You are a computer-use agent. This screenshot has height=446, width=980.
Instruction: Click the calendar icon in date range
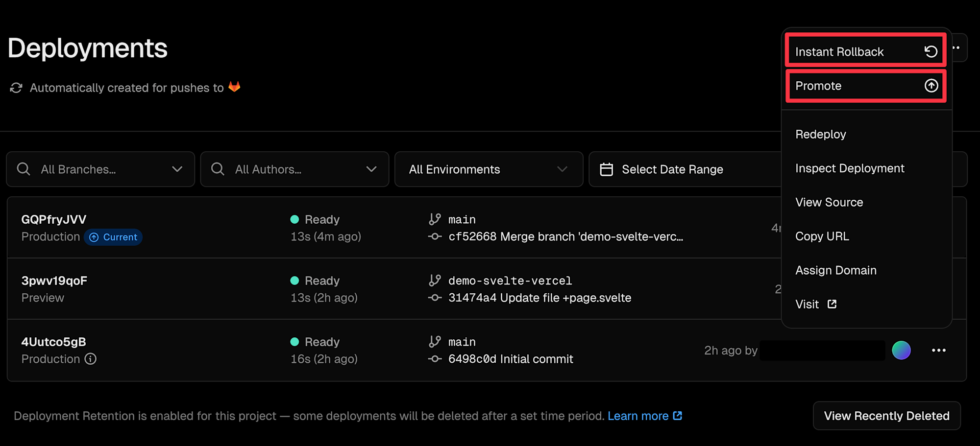(x=606, y=169)
